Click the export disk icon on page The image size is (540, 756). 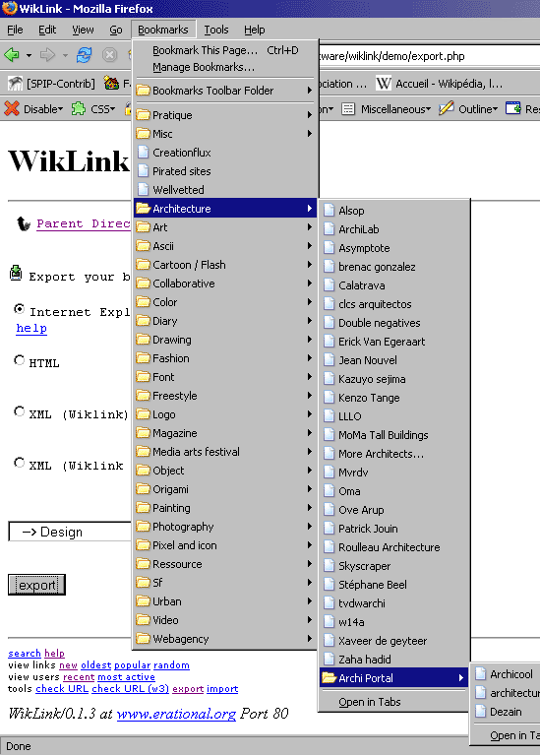(x=16, y=273)
